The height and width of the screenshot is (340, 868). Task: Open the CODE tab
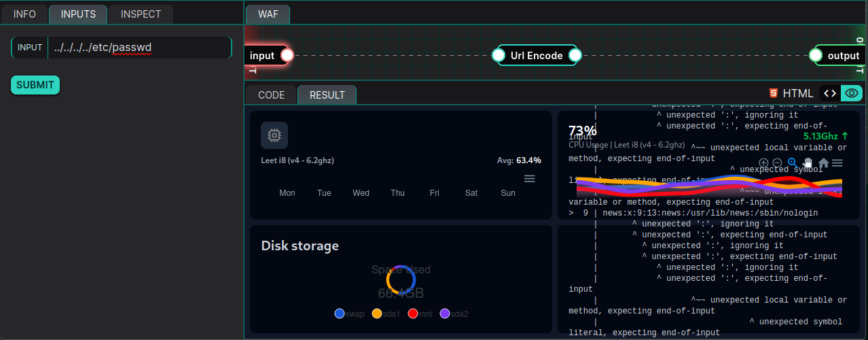tap(271, 95)
